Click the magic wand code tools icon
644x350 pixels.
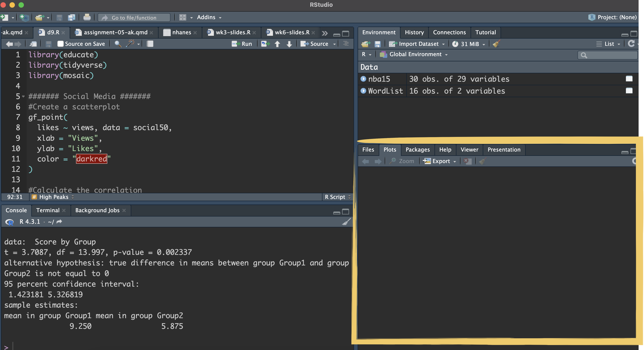130,44
